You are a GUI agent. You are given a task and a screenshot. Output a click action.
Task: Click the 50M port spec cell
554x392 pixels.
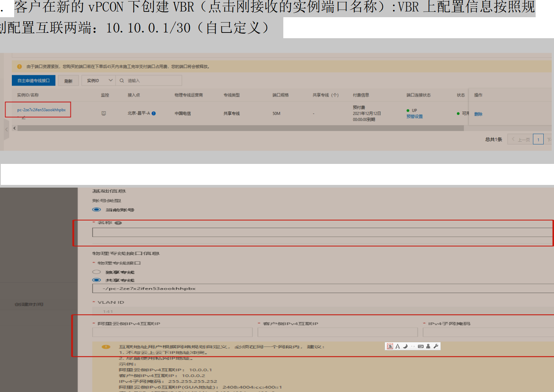point(276,113)
